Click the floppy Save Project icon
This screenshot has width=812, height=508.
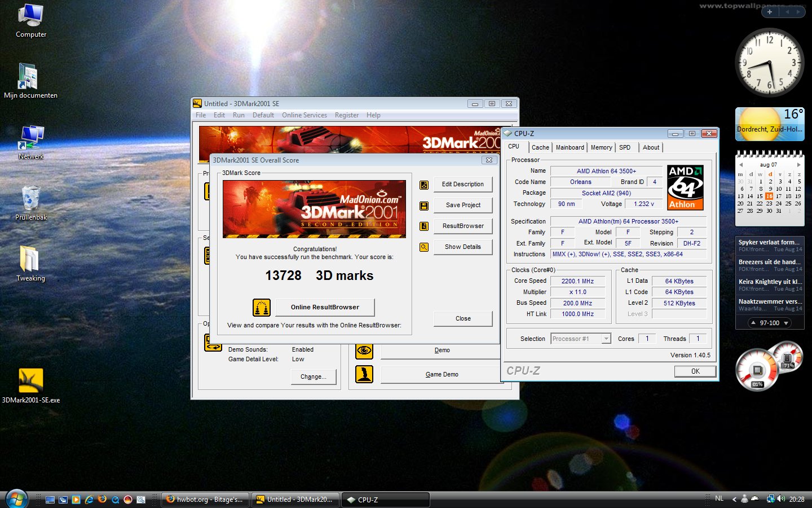(x=424, y=205)
